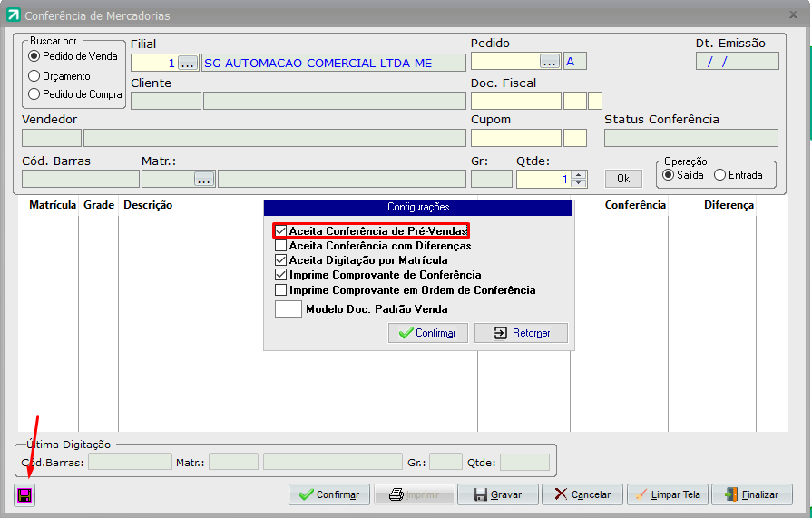Screen dimensions: 812x518
Task: Choose the Entrada operation
Action: point(720,175)
